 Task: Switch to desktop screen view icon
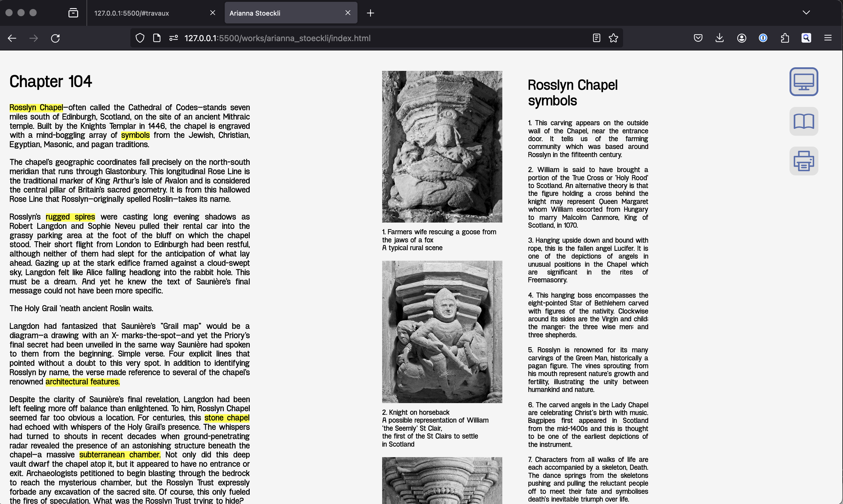(x=803, y=81)
